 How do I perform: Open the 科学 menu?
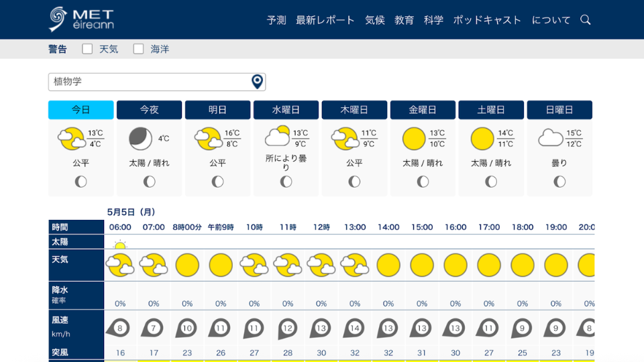434,20
